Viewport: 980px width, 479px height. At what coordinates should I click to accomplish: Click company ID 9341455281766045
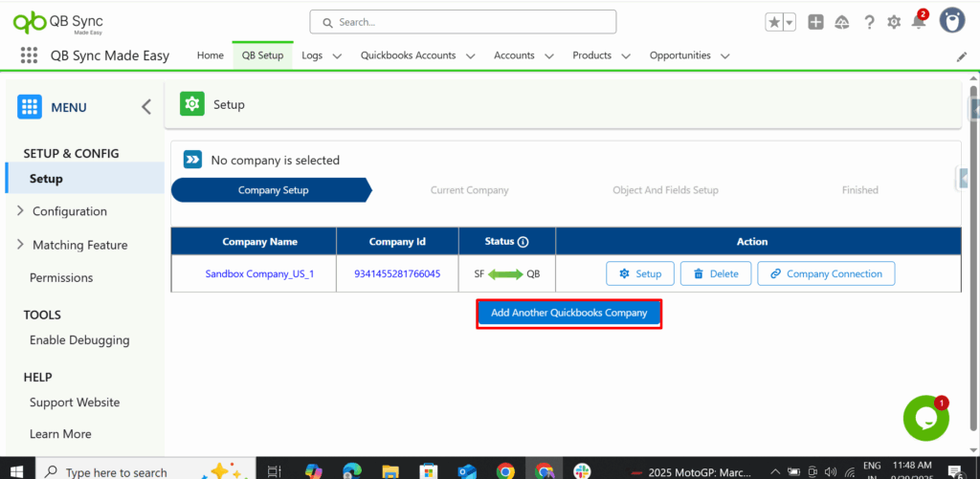(x=397, y=273)
